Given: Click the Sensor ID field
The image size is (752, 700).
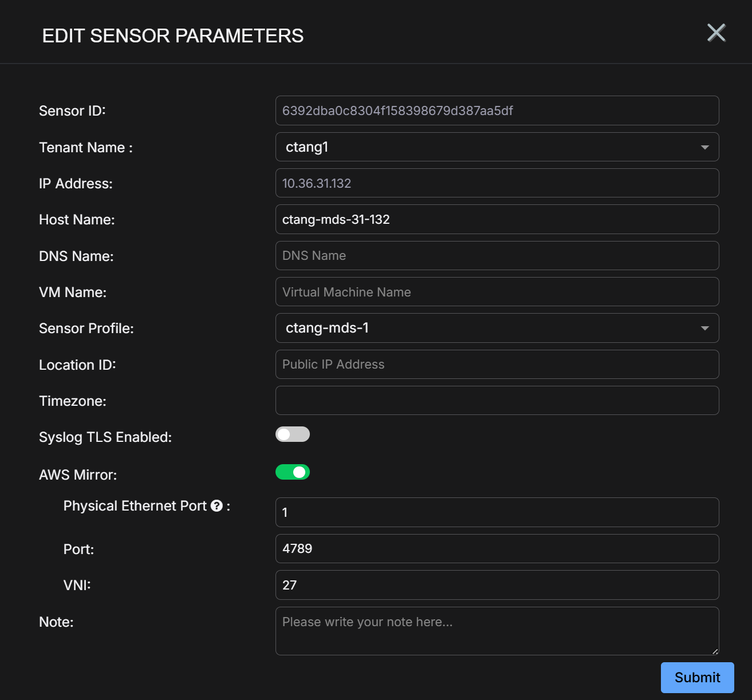Looking at the screenshot, I should coord(497,110).
